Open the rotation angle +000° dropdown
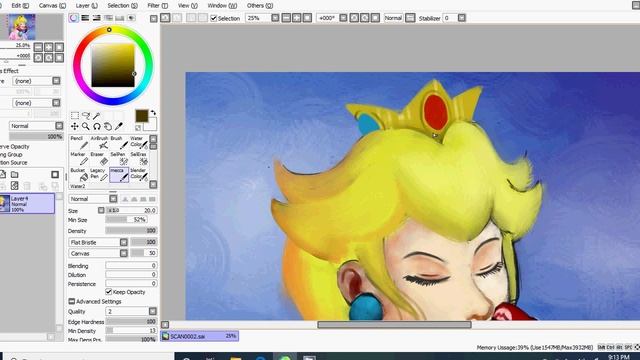This screenshot has height=360, width=640. [343, 18]
